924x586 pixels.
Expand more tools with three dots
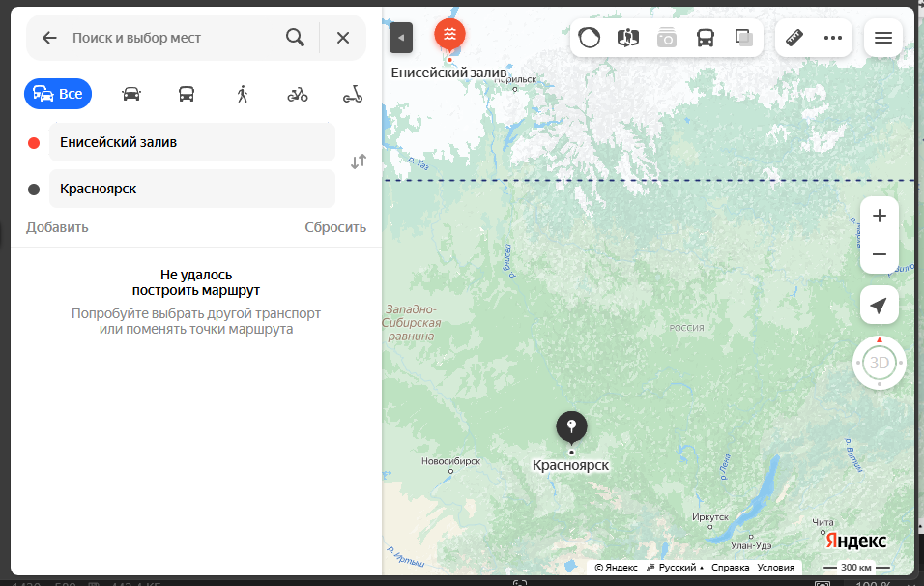tap(833, 38)
